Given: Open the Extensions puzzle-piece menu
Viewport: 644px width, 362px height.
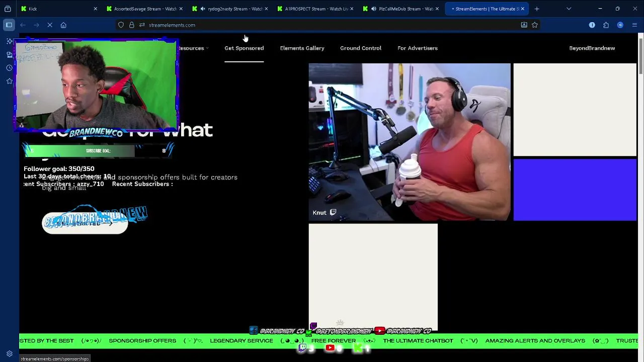Looking at the screenshot, I should (x=606, y=25).
